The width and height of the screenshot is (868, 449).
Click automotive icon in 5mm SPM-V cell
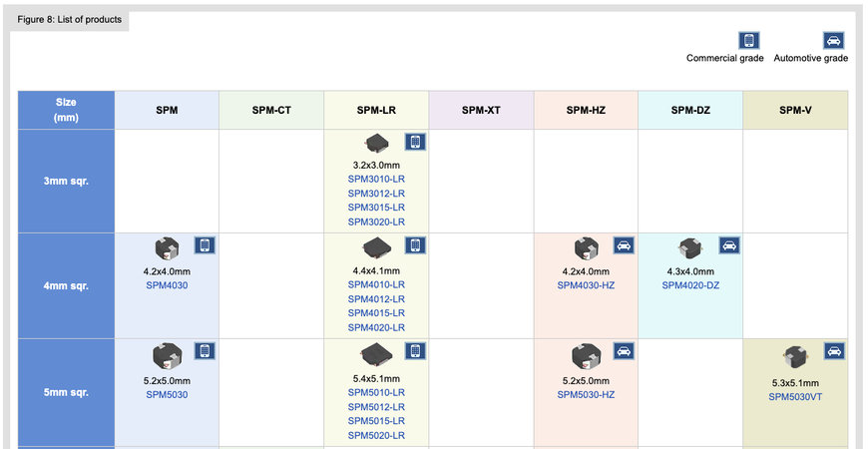[835, 351]
